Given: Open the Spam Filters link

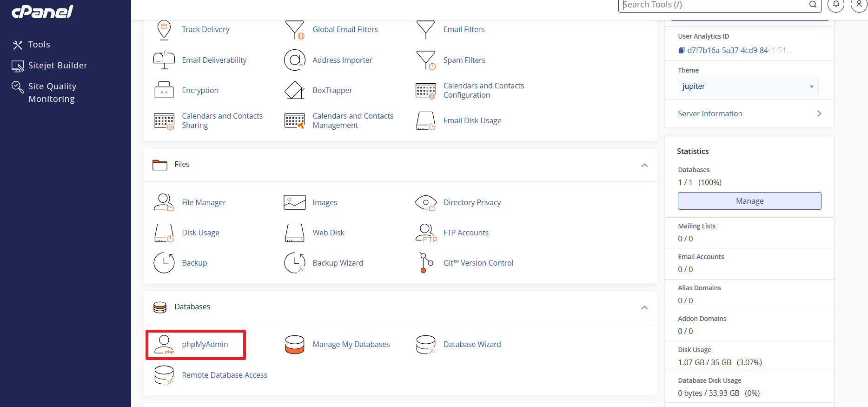Looking at the screenshot, I should (x=464, y=60).
